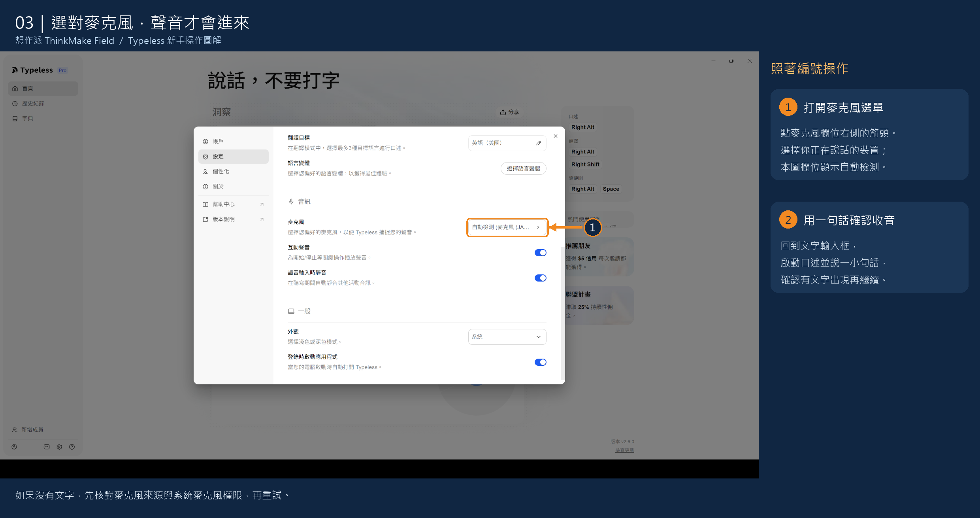Click the account avatar icon at bottom left

point(14,447)
